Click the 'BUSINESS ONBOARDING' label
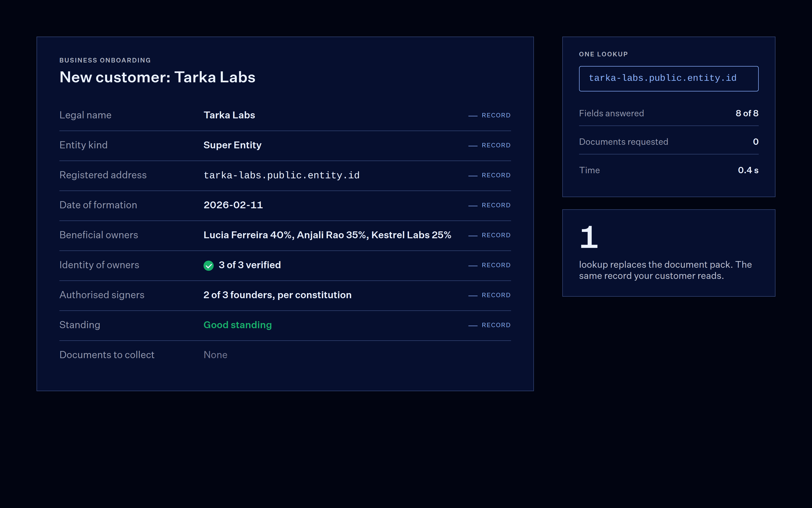The image size is (812, 508). 105,60
